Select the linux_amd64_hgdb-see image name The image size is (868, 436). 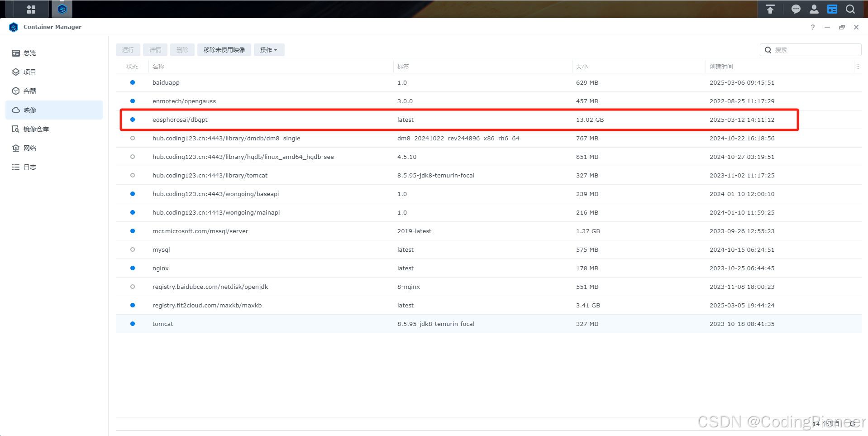point(243,157)
